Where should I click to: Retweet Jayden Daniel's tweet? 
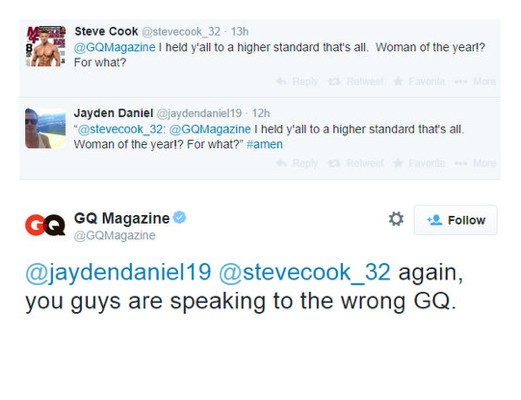pos(355,163)
